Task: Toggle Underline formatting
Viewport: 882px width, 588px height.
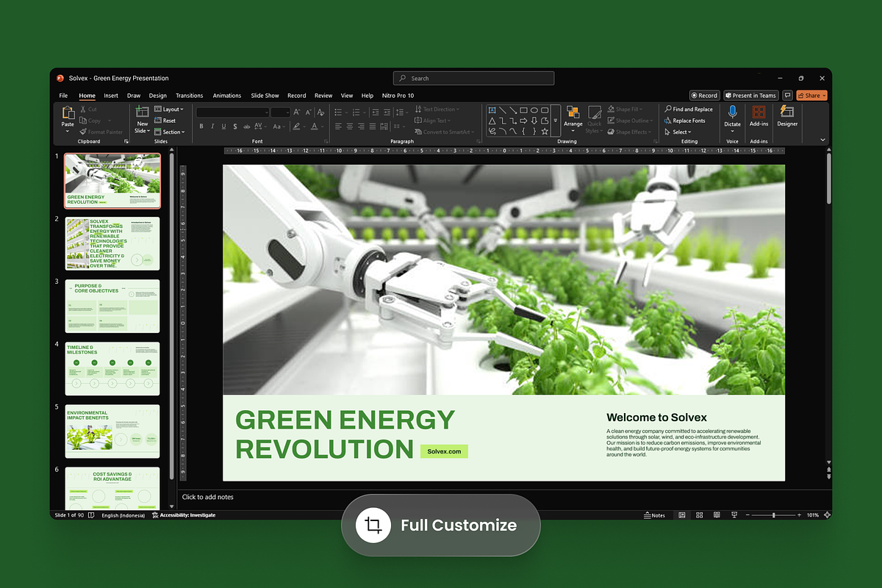Action: 223,126
